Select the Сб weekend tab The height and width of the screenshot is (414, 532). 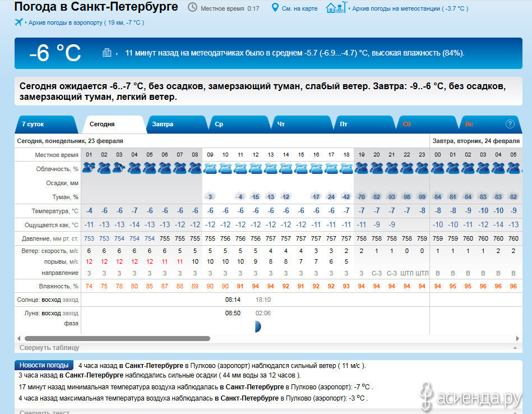(x=406, y=124)
